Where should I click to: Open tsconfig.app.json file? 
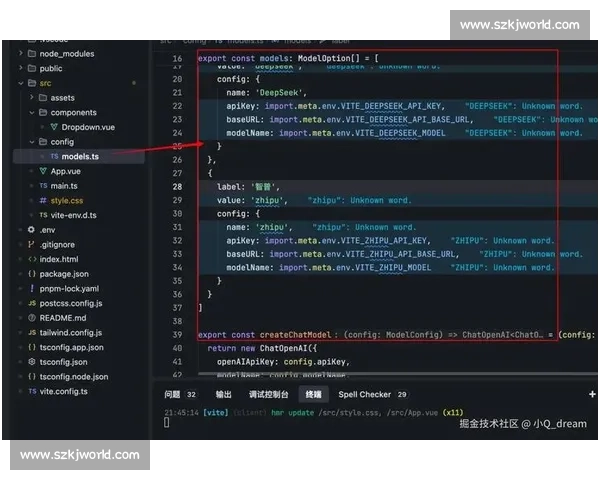pos(72,347)
